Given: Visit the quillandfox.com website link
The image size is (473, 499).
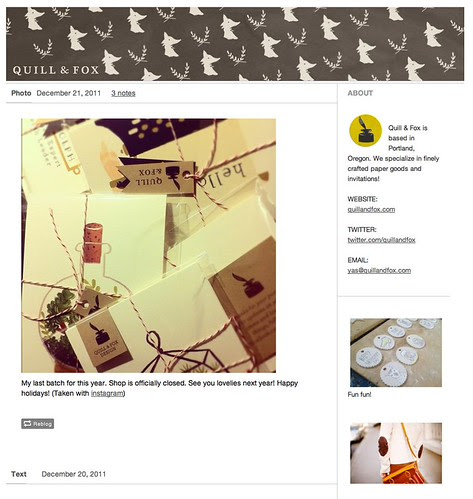Looking at the screenshot, I should click(371, 209).
